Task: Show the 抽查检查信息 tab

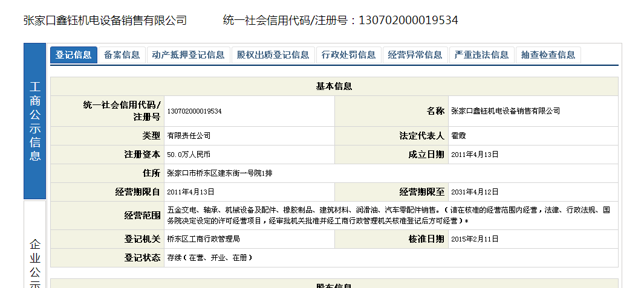Action: tap(548, 55)
